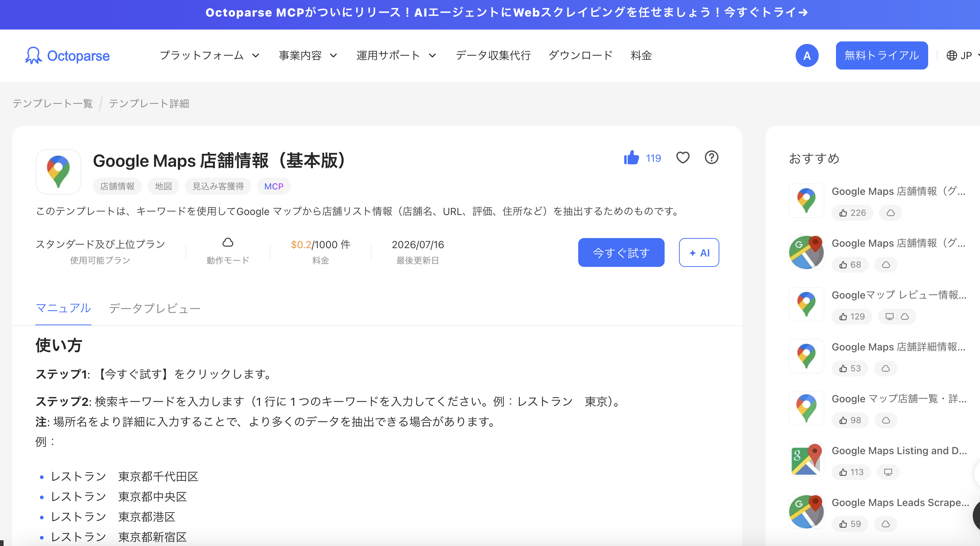This screenshot has width=980, height=546.
Task: Click the テンプレート詳細 breadcrumb
Action: tap(149, 103)
